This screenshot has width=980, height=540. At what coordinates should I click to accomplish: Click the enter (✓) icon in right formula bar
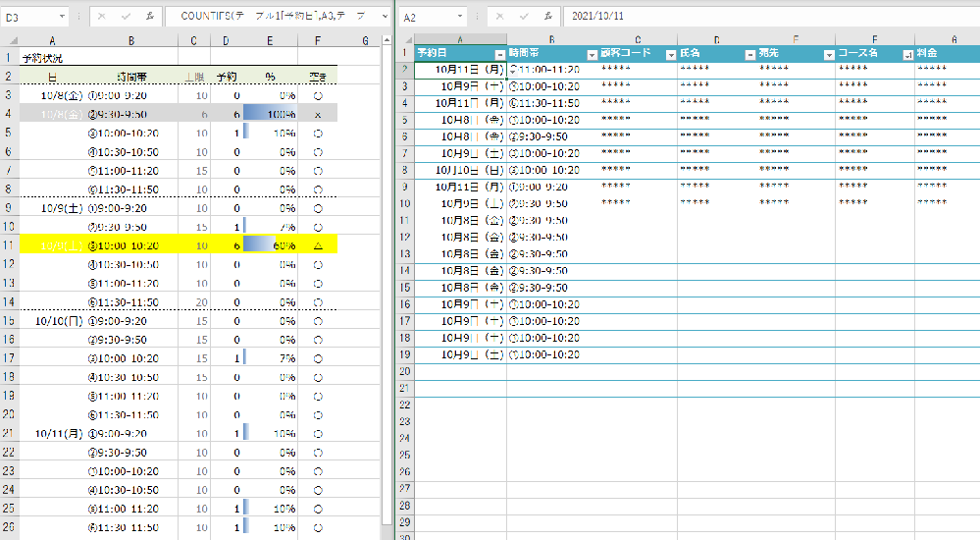pyautogui.click(x=524, y=17)
